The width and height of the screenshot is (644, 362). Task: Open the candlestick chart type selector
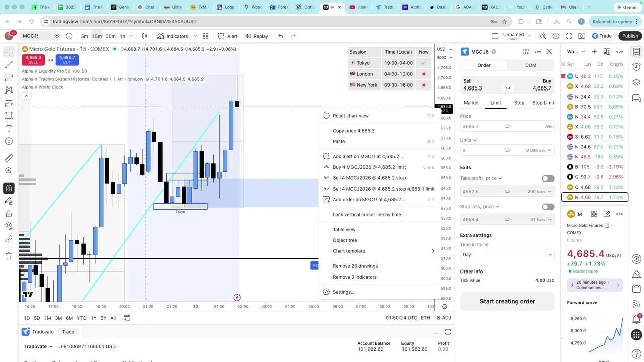pyautogui.click(x=145, y=36)
